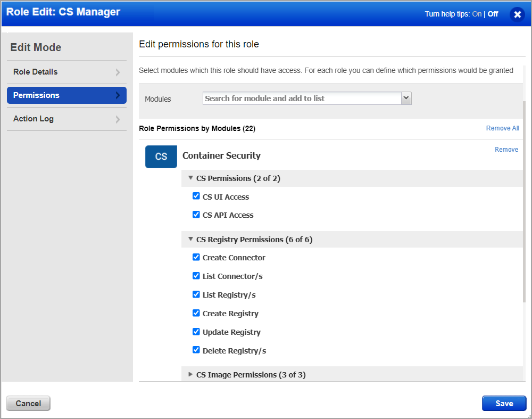Open the Modules dropdown arrow
The width and height of the screenshot is (532, 419).
coord(406,98)
